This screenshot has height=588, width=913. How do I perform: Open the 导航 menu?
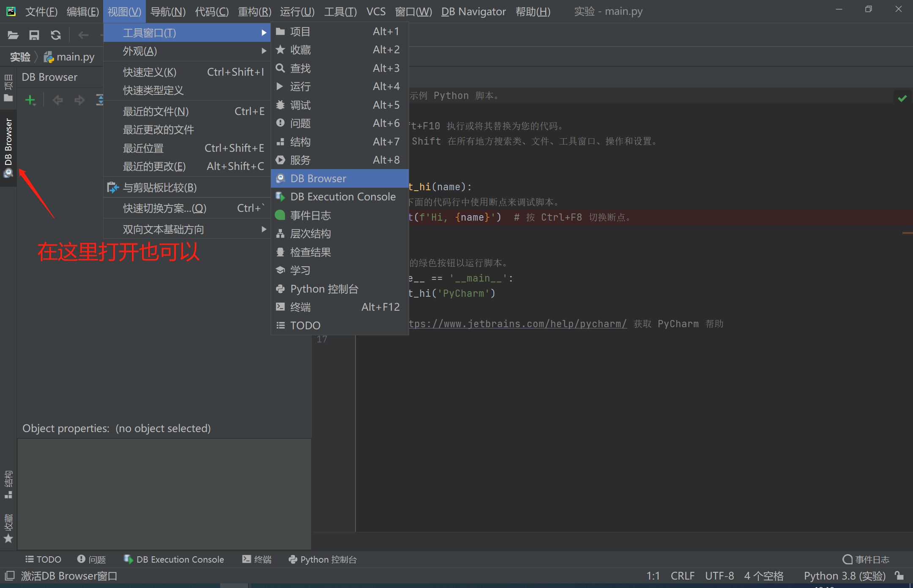coord(168,11)
